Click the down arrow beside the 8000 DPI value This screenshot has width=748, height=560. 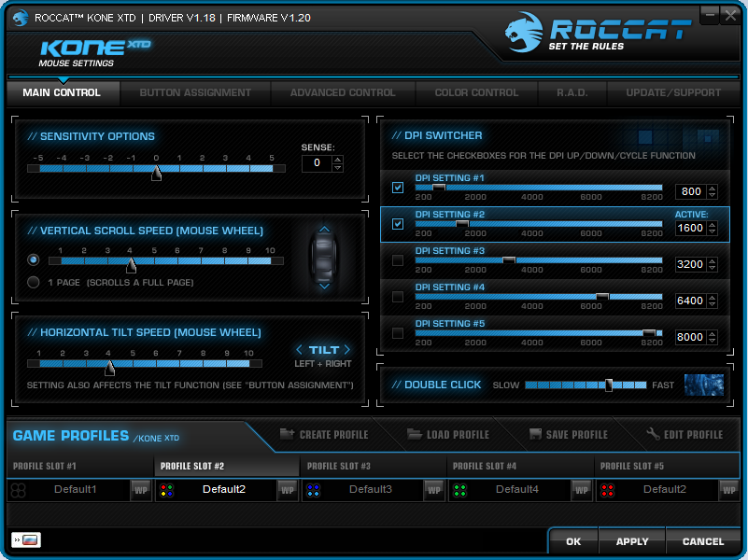click(x=712, y=343)
